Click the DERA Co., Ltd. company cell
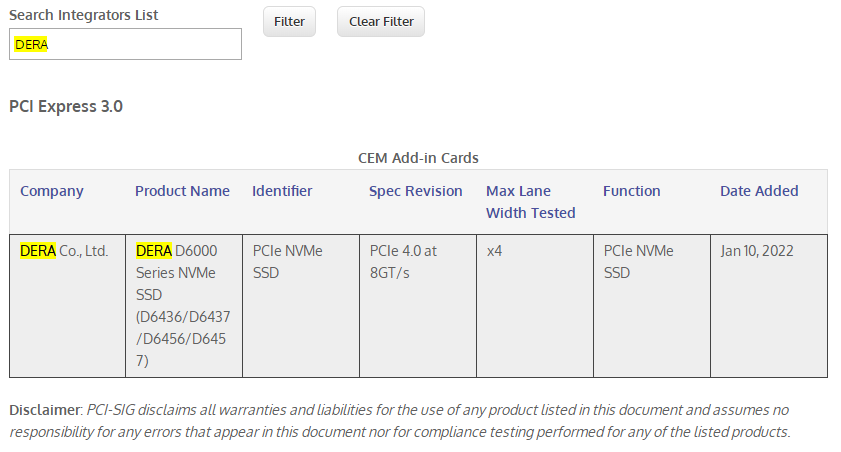The width and height of the screenshot is (841, 452). (64, 251)
